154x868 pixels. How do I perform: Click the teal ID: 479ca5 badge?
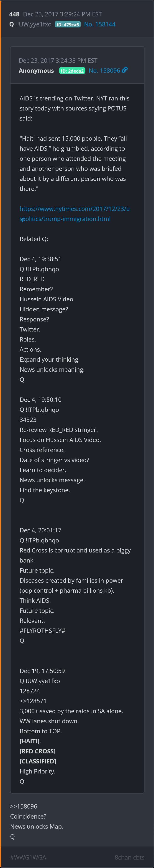tap(68, 25)
